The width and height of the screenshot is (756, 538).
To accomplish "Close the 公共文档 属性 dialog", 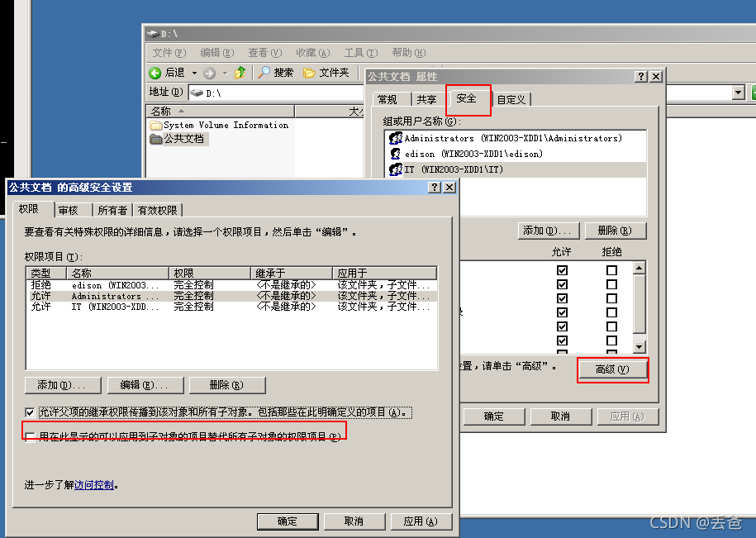I will [x=656, y=77].
